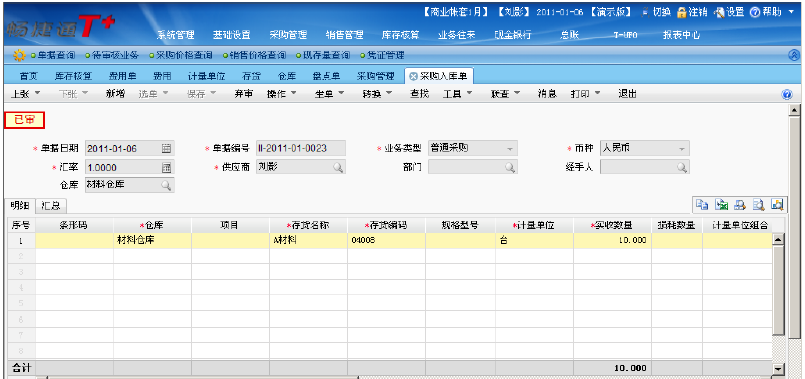Select the 04008 cell in the grid
Viewport: 805px width, 379px height.
387,240
